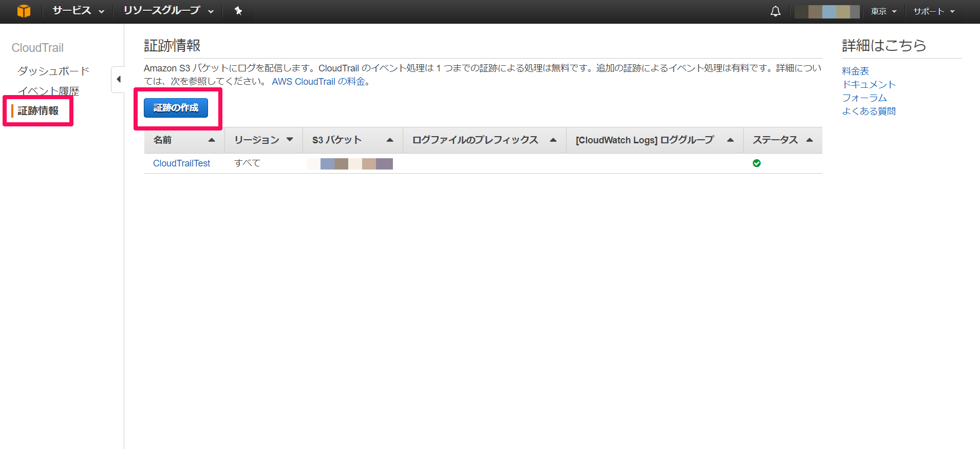The width and height of the screenshot is (980, 449).
Task: Open the pin shortcut icon in top bar
Action: (238, 11)
